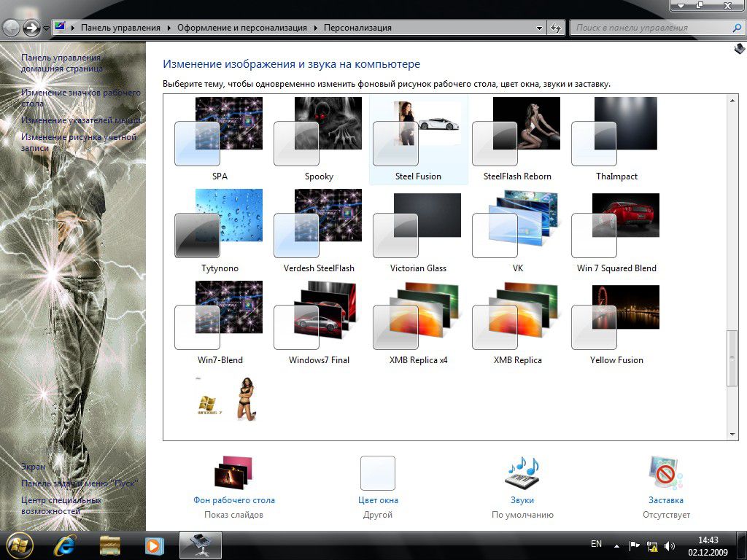Click Панель управления breadcrumb
747x560 pixels.
coord(120,28)
